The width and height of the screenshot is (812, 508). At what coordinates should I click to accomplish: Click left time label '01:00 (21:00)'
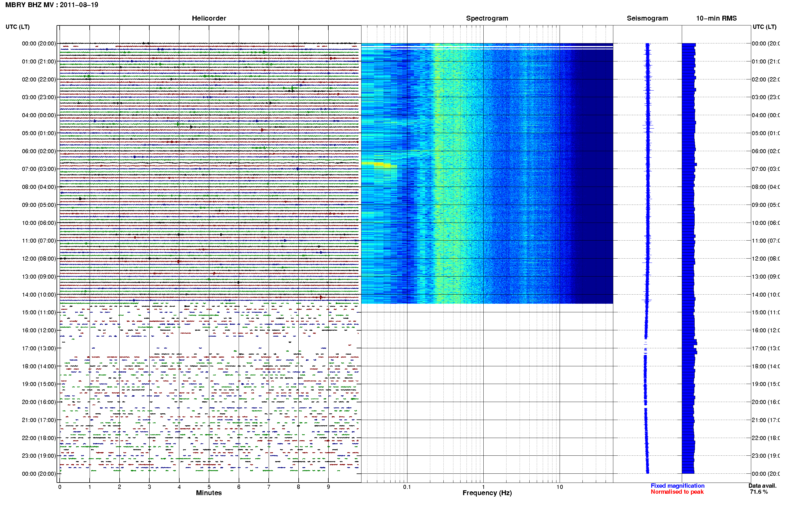click(x=39, y=61)
